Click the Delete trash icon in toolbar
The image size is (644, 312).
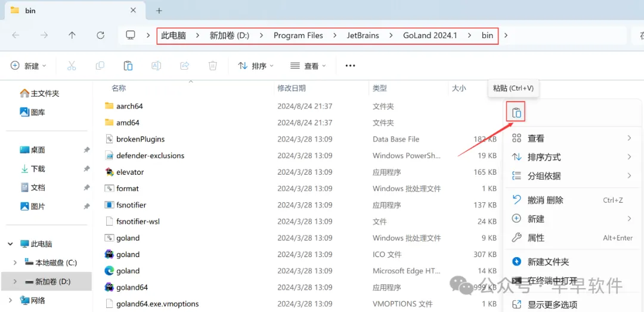pos(213,66)
